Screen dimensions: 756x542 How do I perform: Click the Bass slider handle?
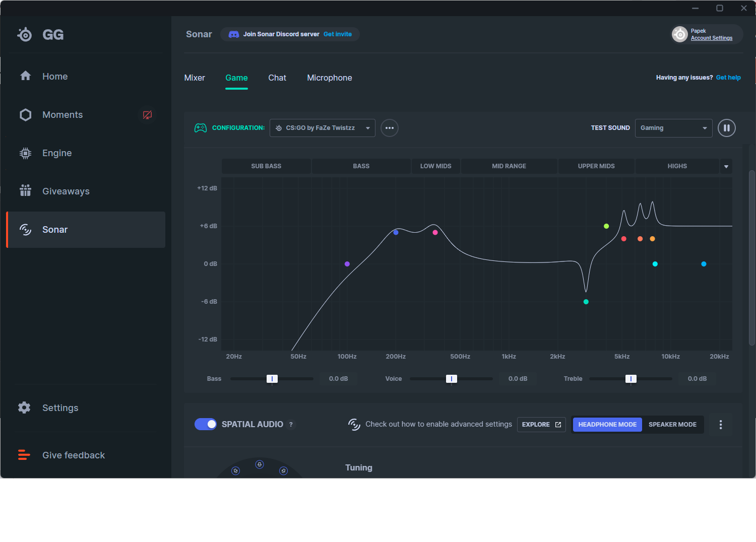272,379
